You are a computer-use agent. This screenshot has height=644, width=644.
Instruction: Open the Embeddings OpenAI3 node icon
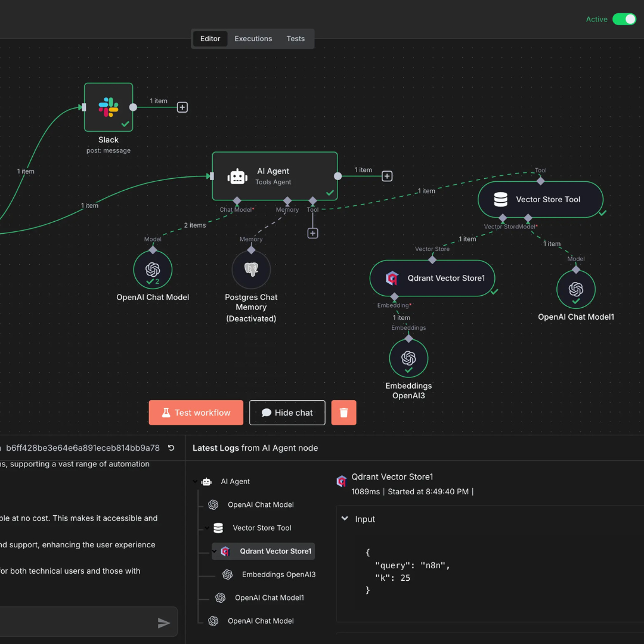(408, 358)
